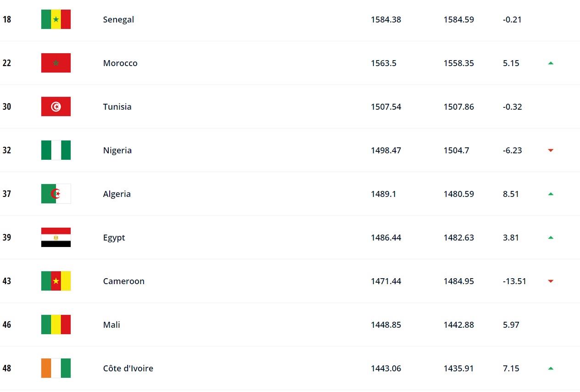This screenshot has height=392, width=580.
Task: Open the Senegal team link
Action: pos(118,19)
